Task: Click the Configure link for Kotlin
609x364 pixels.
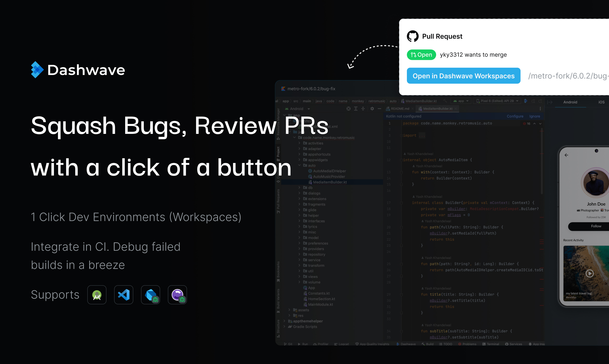Action: tap(515, 116)
